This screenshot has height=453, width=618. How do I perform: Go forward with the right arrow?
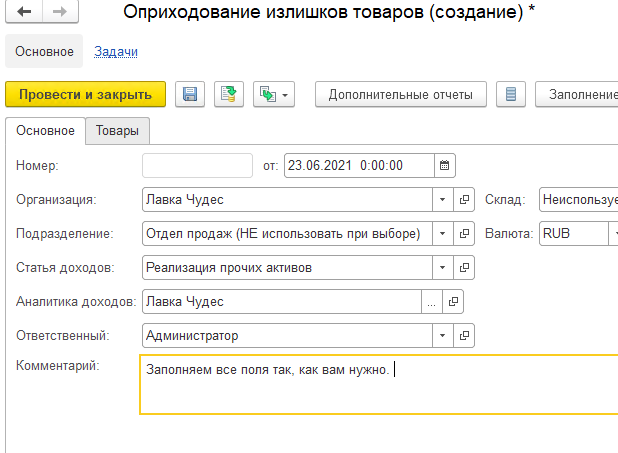[x=60, y=11]
